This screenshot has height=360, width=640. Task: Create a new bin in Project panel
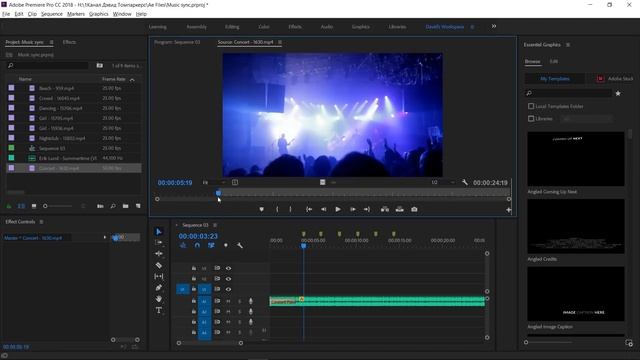[126, 206]
